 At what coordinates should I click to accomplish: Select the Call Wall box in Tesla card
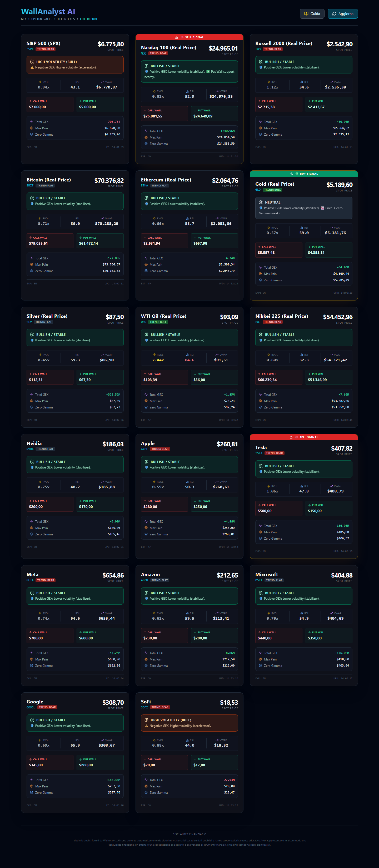click(279, 509)
